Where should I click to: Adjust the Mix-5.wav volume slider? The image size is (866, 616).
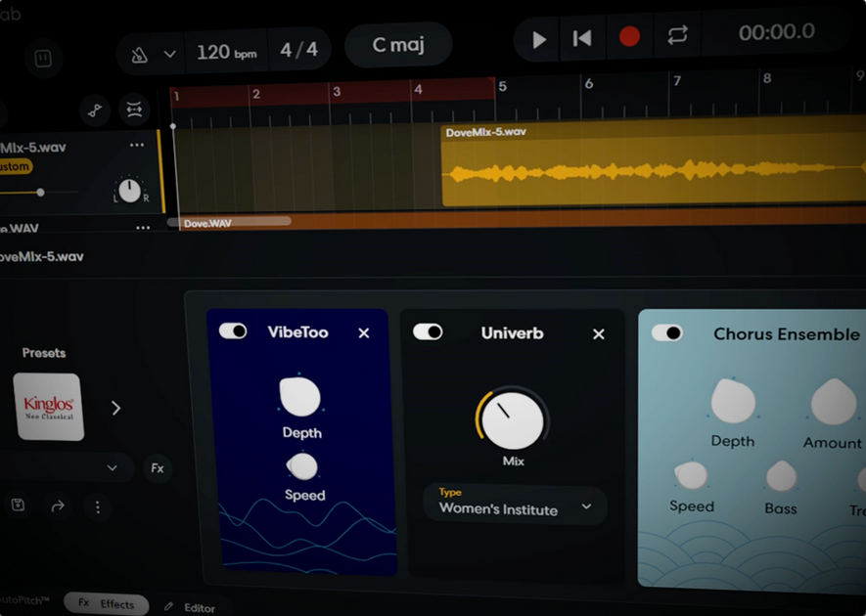[x=40, y=192]
